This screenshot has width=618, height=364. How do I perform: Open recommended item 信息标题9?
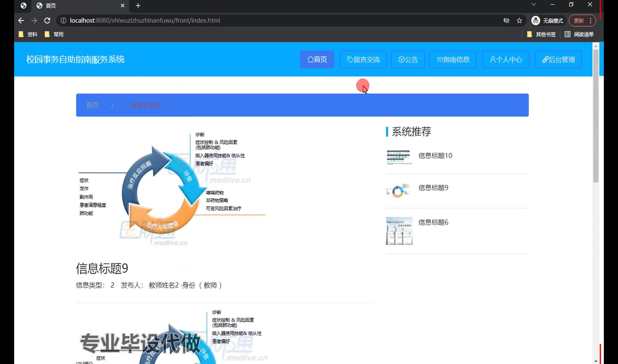coord(433,188)
